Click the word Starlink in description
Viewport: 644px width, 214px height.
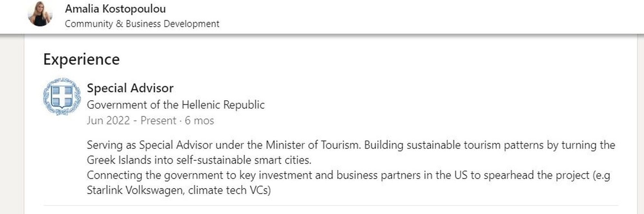[x=105, y=190]
